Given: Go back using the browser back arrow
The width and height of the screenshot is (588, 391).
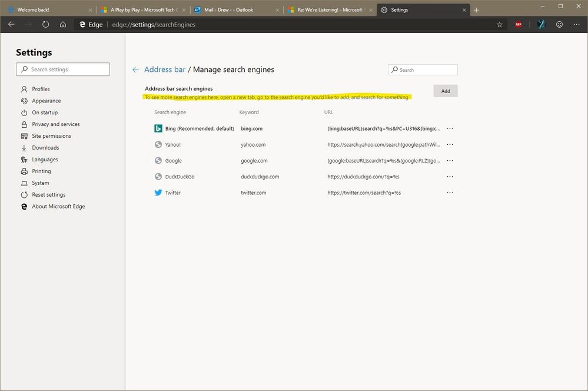Looking at the screenshot, I should tap(11, 24).
